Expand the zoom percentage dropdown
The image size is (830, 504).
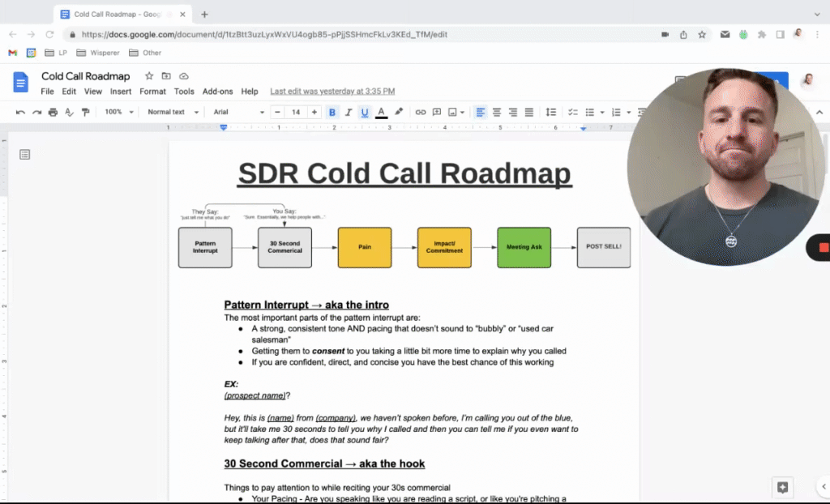tap(118, 112)
